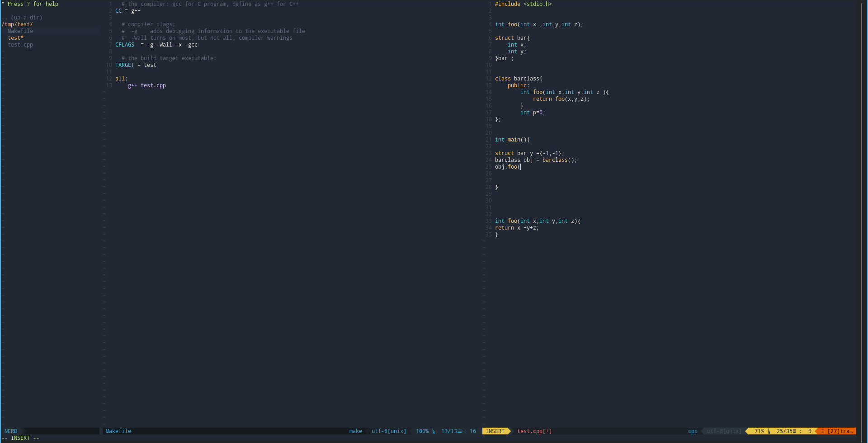Click the cpp filetype indicator in statusline
Image resolution: width=868 pixels, height=443 pixels.
693,431
